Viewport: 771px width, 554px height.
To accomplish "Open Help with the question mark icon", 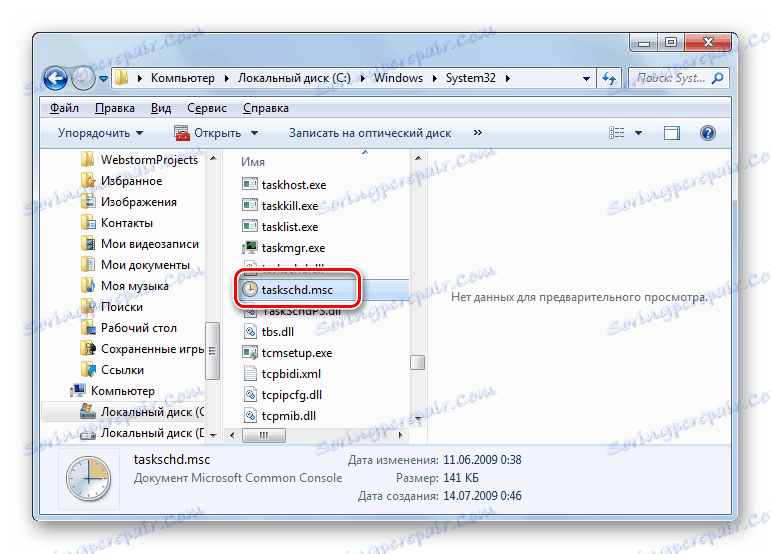I will coord(708,133).
